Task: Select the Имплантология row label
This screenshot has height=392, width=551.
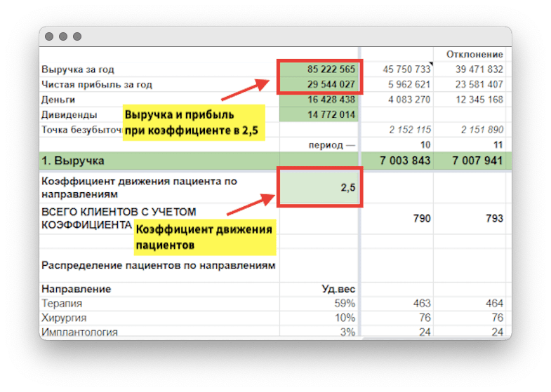Action: coord(79,332)
